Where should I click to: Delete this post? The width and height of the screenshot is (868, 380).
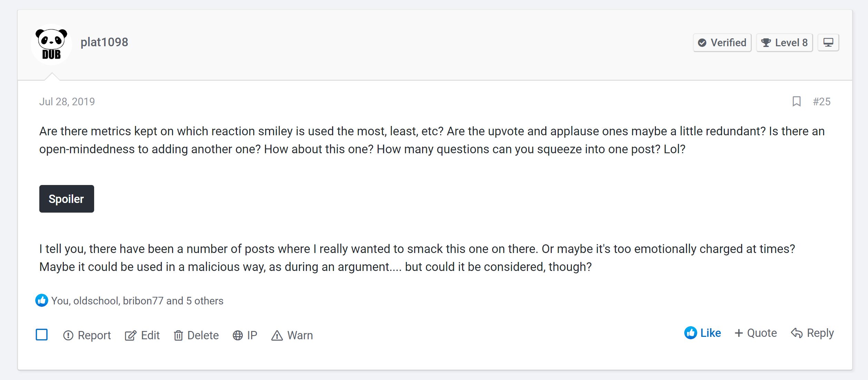point(196,335)
